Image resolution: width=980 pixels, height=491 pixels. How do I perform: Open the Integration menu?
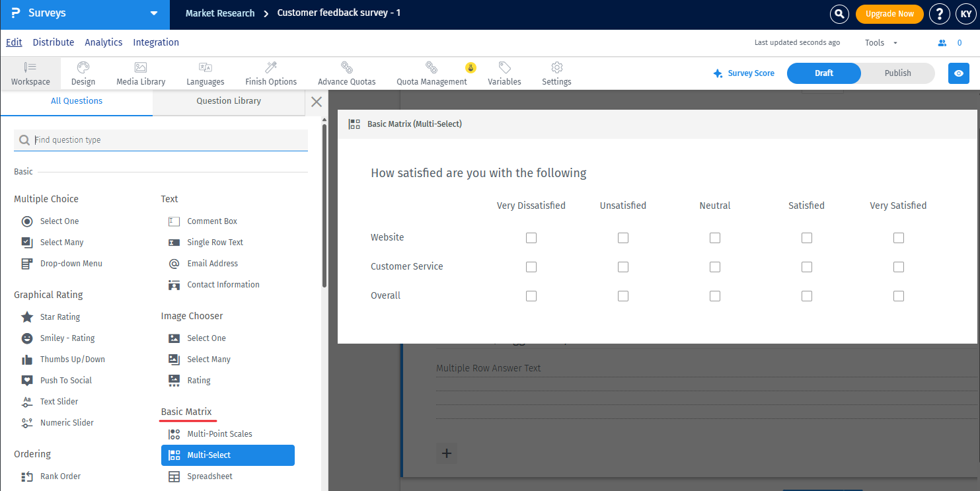(156, 42)
